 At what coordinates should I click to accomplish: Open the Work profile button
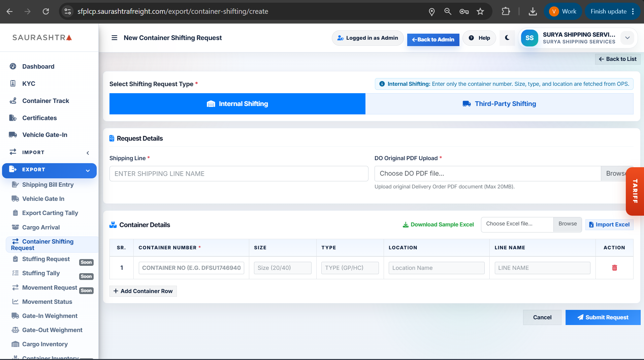(x=563, y=11)
